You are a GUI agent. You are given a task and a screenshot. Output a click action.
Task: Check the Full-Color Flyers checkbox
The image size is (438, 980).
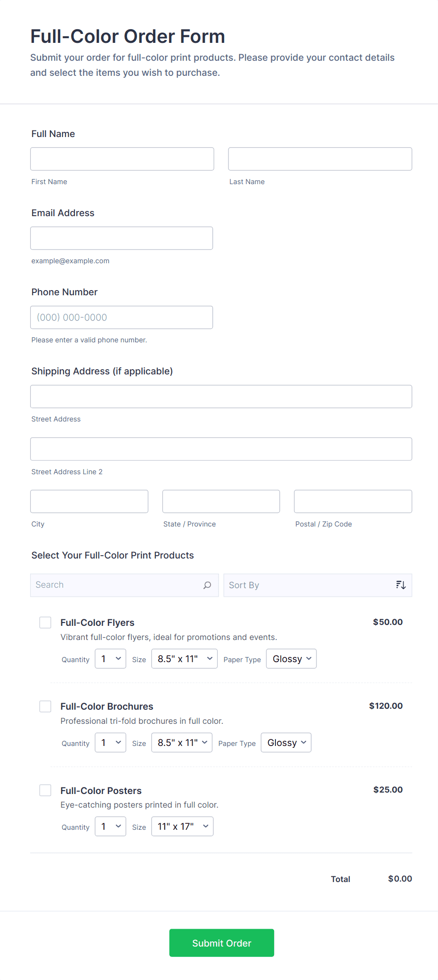[45, 623]
